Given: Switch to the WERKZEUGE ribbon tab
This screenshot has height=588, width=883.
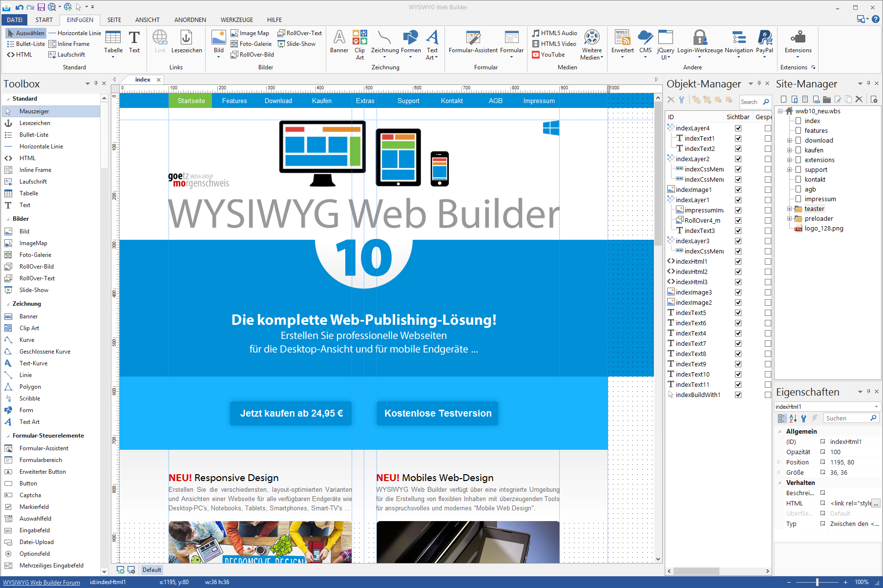Looking at the screenshot, I should click(236, 20).
